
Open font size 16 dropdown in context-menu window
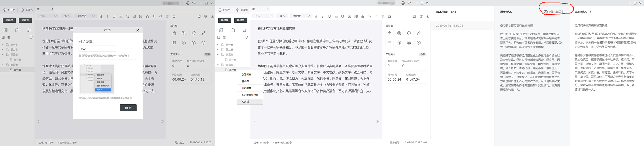(282, 16)
